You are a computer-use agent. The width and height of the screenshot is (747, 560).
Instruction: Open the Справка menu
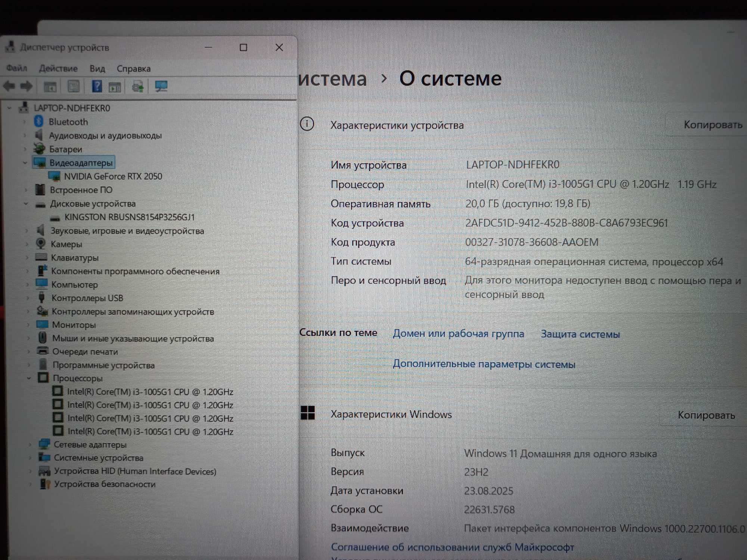click(134, 69)
